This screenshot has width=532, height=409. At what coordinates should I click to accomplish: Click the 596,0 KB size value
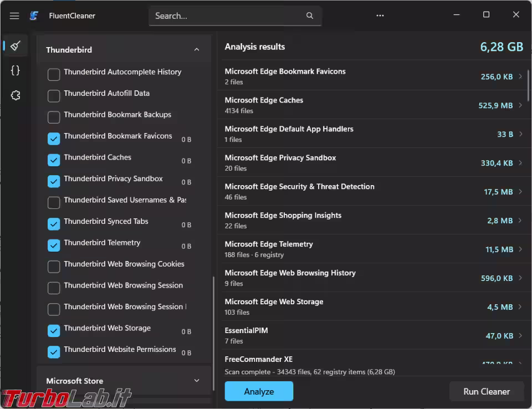497,278
